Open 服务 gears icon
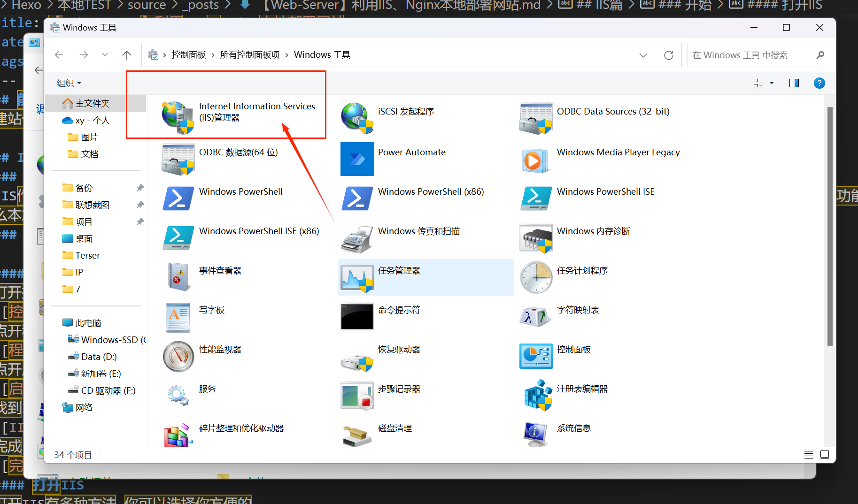 tap(178, 395)
